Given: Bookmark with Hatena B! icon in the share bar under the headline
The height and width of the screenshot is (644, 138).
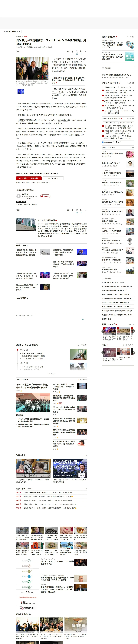Looking at the screenshot, I should 81,52.
